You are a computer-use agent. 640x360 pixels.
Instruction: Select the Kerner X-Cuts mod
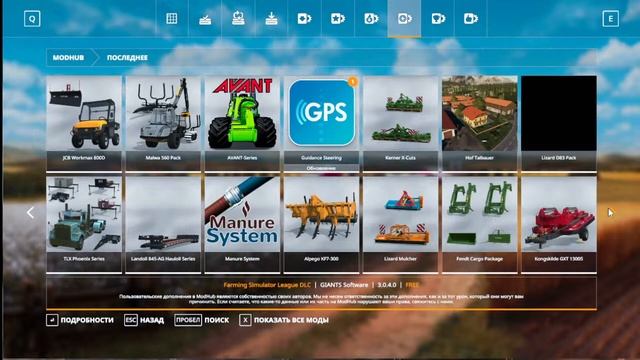click(401, 123)
